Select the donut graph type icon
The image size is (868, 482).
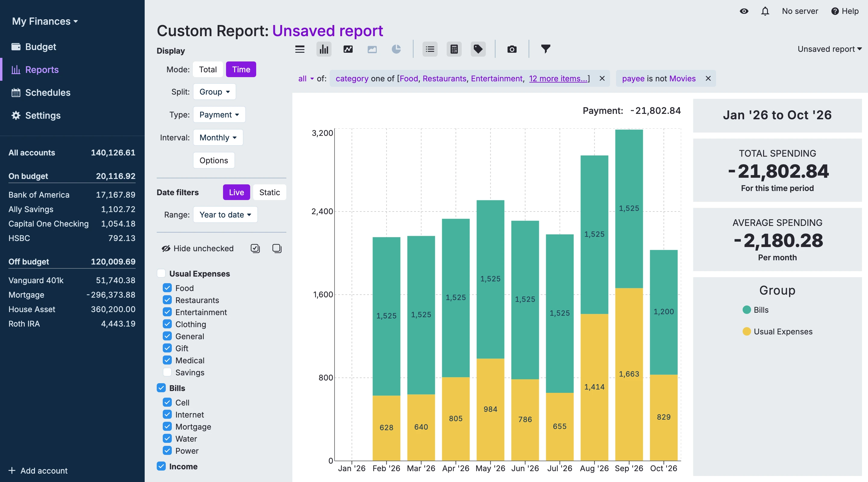[x=396, y=49]
